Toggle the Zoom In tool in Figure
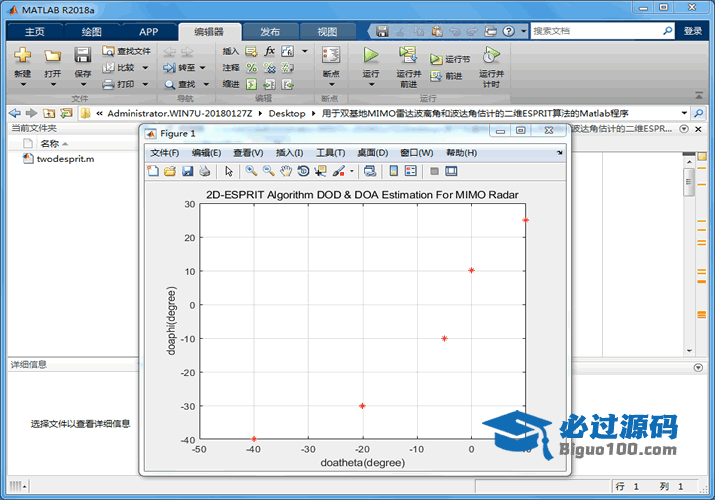 point(251,171)
